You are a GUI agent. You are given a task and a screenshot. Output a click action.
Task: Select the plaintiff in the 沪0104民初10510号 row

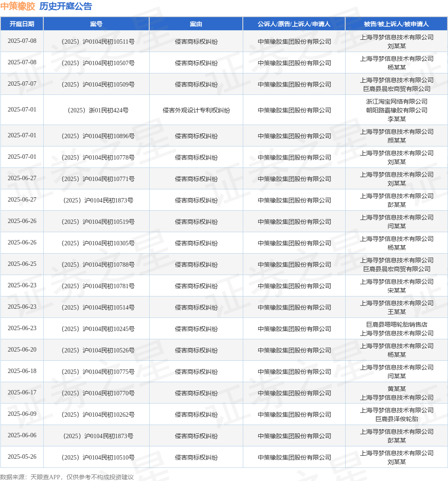pyautogui.click(x=294, y=457)
